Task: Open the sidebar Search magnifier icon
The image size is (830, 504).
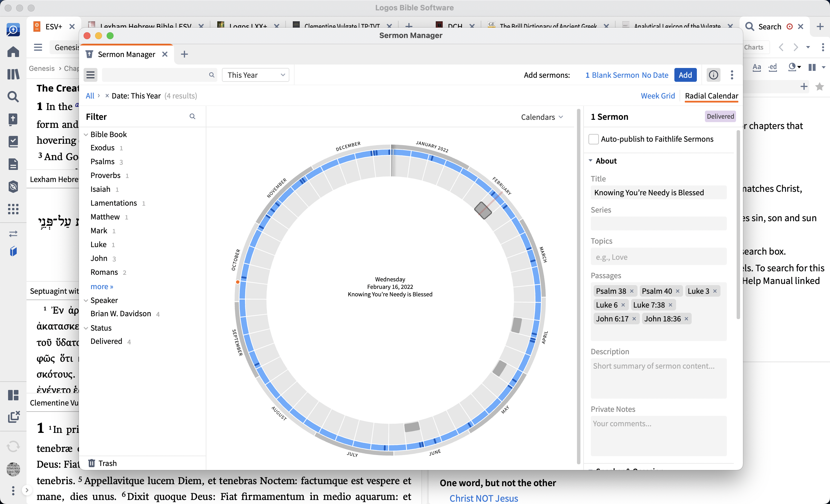Action: (13, 97)
